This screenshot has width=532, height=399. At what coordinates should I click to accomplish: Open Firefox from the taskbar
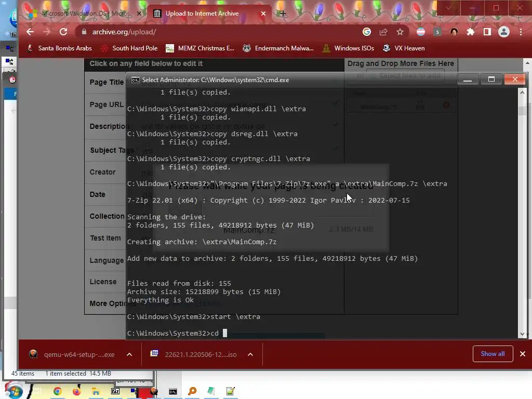coord(77,391)
